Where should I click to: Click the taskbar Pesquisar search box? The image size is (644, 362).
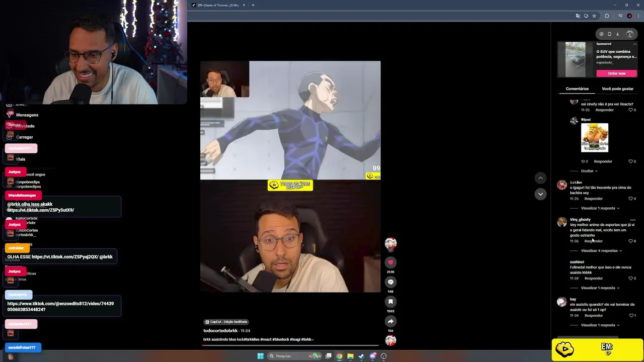coord(295,356)
